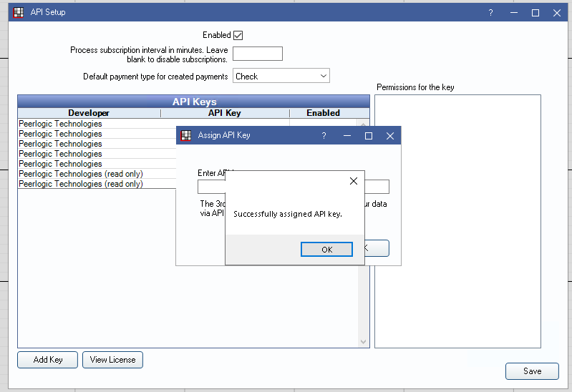Select first Peerlogic Technologies (read only) row
The height and width of the screenshot is (392, 572).
coord(97,174)
